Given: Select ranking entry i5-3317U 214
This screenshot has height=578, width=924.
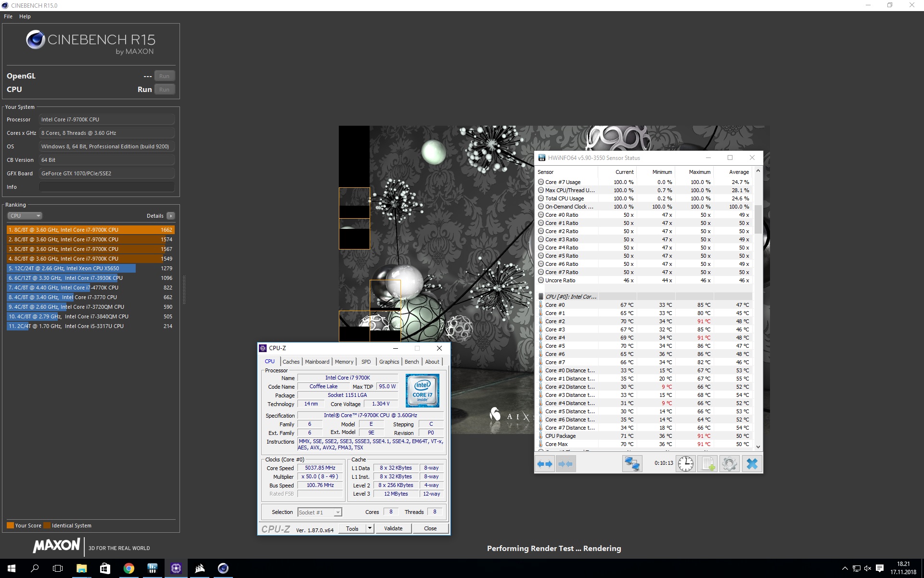Looking at the screenshot, I should click(90, 326).
